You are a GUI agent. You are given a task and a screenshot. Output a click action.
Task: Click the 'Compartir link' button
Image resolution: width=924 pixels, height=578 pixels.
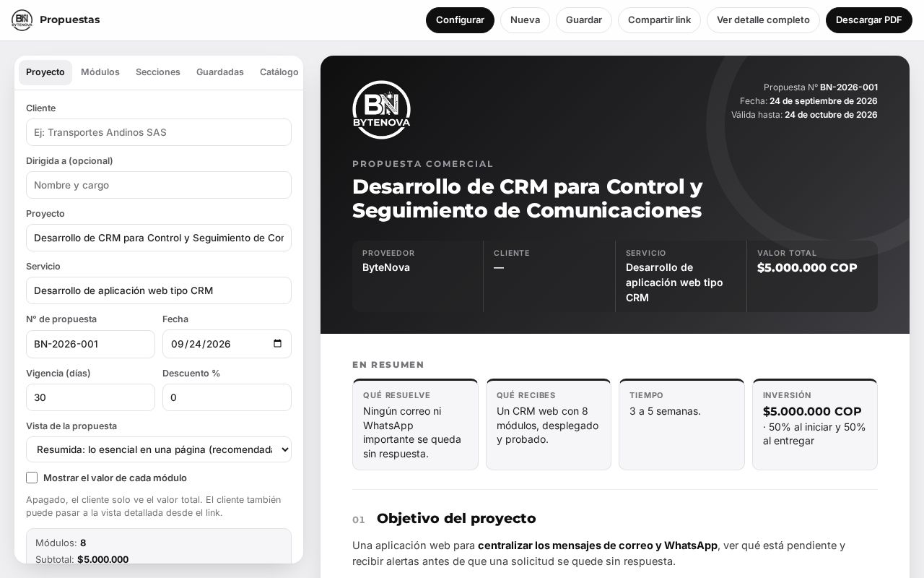(x=659, y=20)
